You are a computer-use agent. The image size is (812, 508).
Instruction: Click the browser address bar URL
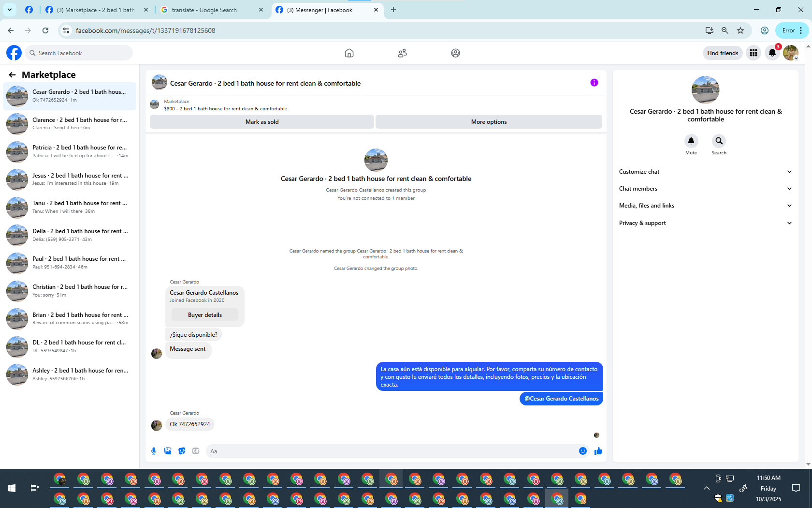coord(145,30)
